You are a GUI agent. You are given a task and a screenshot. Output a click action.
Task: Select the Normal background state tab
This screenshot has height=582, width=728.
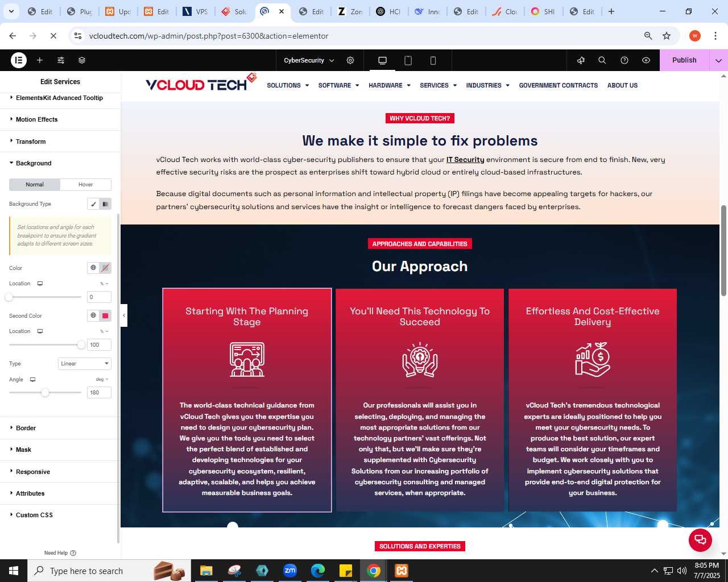(35, 185)
